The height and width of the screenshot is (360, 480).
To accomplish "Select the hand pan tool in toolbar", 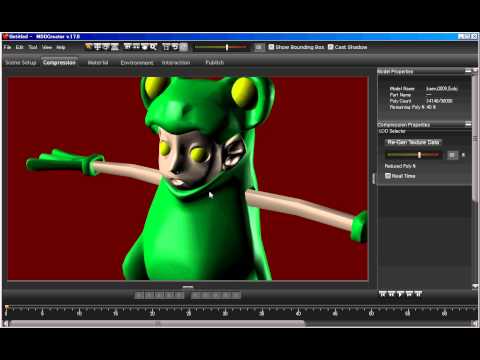I will click(x=145, y=47).
